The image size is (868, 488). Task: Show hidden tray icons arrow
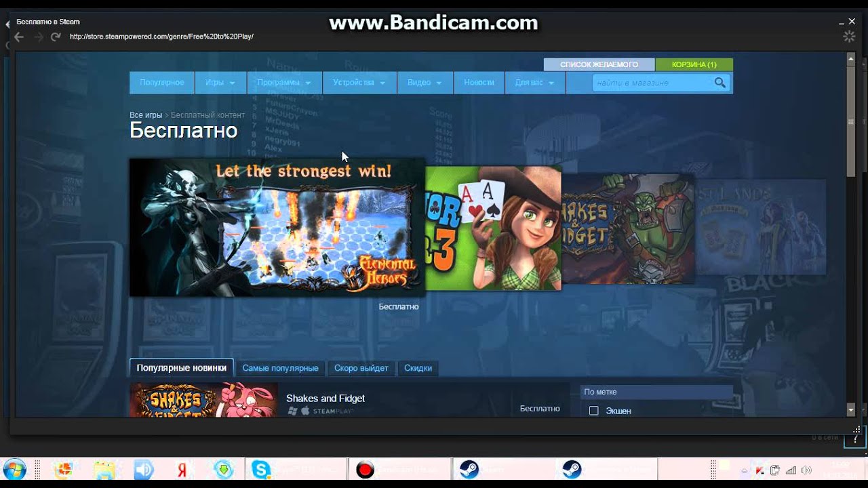pyautogui.click(x=745, y=470)
